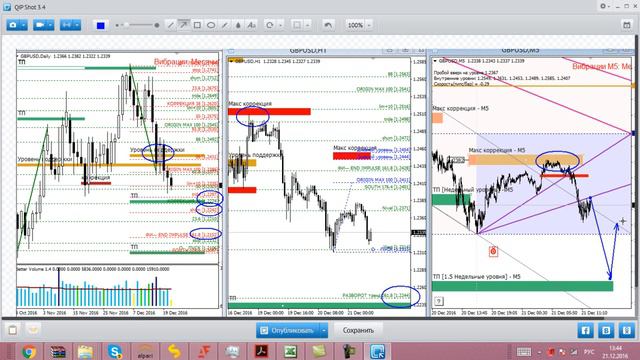The width and height of the screenshot is (640, 360).
Task: Open the camera capture mode dropdown arrow
Action: 24,25
